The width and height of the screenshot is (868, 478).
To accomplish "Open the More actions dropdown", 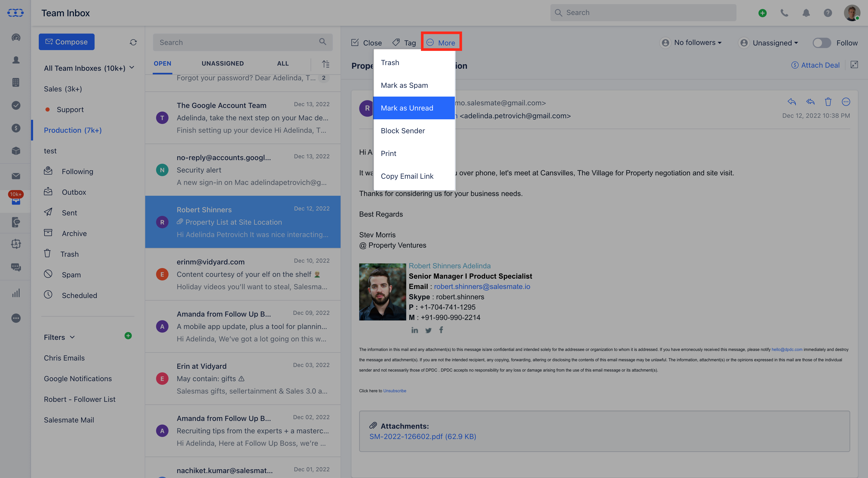I will coord(441,43).
